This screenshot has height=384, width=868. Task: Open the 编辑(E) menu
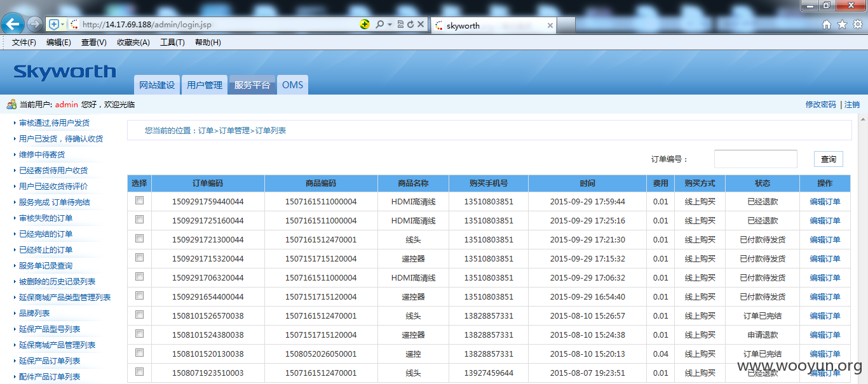[58, 43]
